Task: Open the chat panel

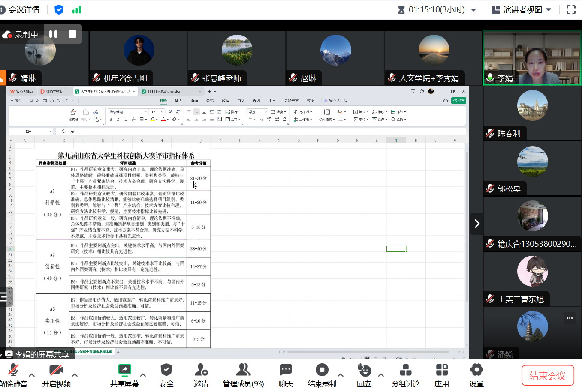Action: [286, 370]
